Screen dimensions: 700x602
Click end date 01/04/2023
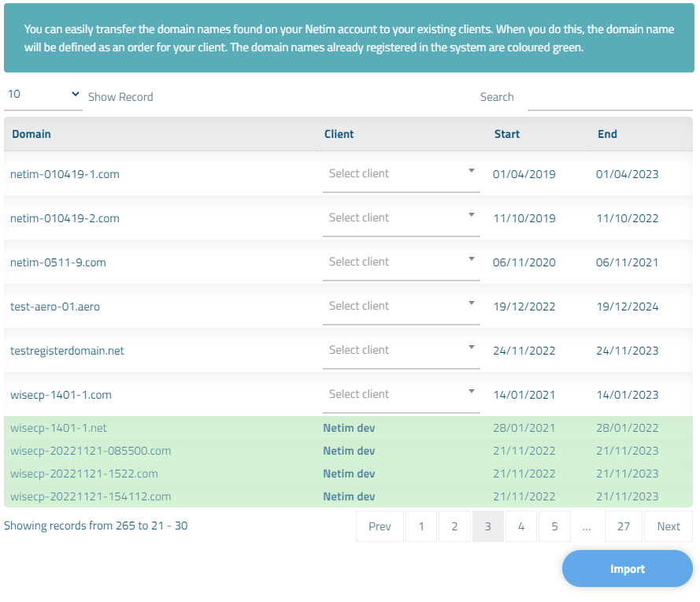click(628, 174)
